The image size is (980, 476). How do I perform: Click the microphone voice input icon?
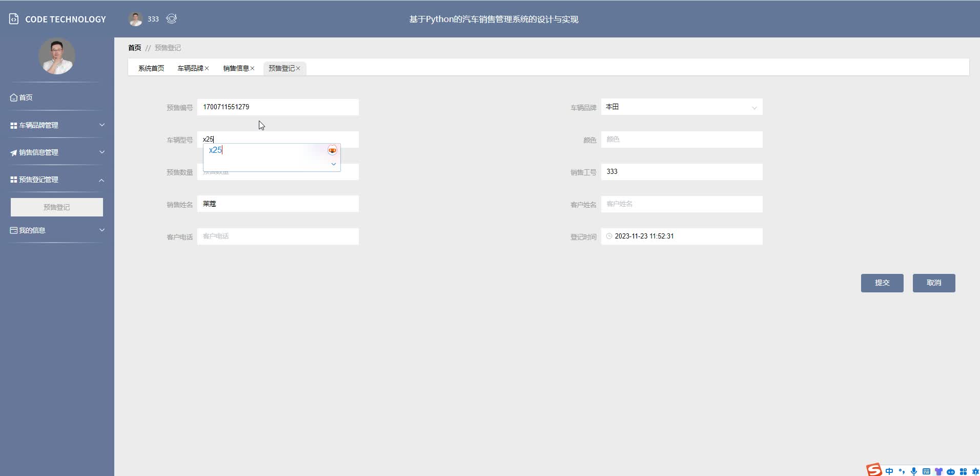click(914, 471)
